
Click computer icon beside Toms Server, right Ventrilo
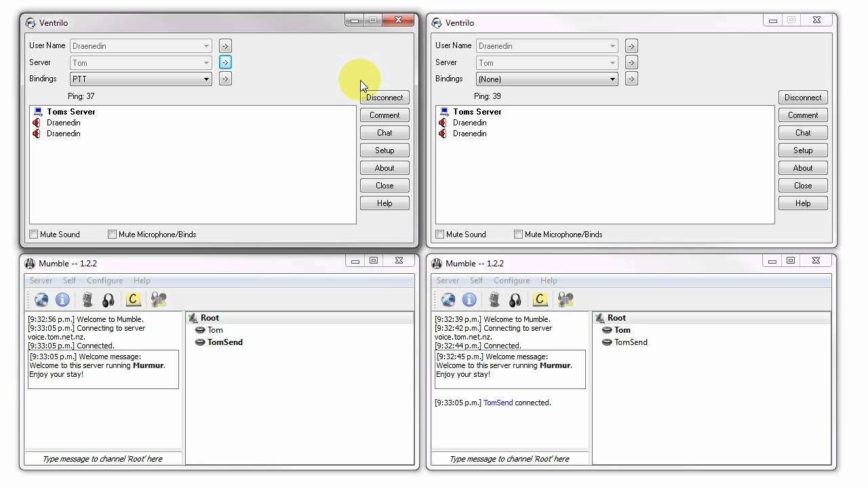coord(444,112)
